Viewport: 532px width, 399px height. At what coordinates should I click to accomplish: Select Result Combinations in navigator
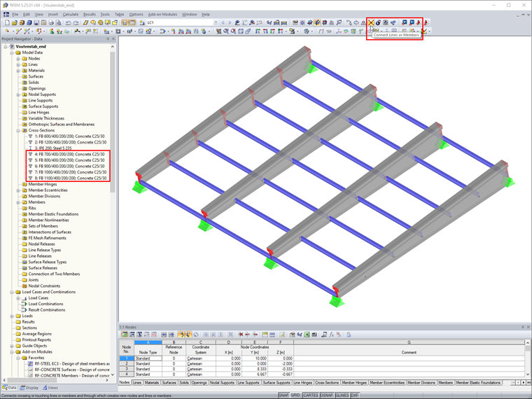point(46,310)
